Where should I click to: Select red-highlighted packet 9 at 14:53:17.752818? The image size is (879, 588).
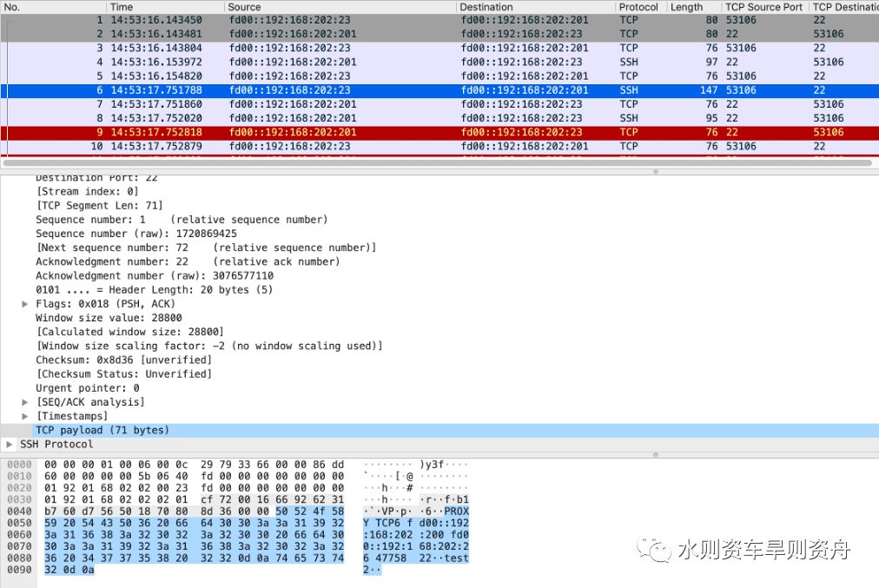tap(439, 132)
